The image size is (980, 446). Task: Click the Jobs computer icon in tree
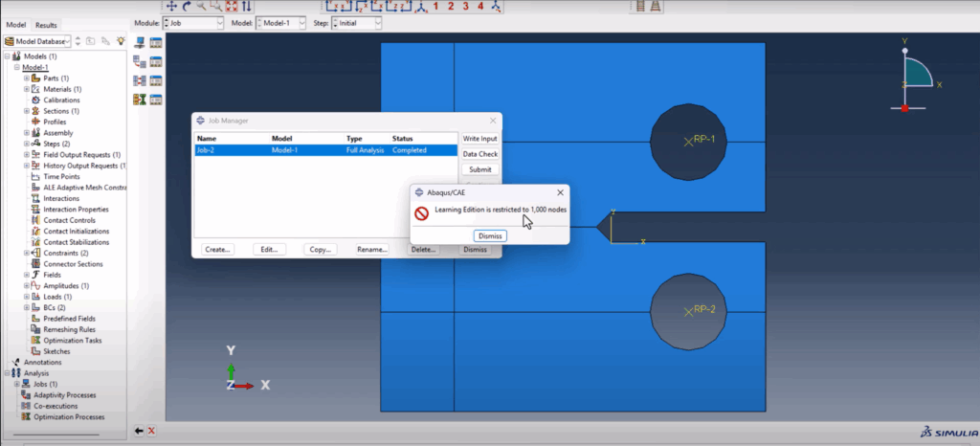[26, 384]
